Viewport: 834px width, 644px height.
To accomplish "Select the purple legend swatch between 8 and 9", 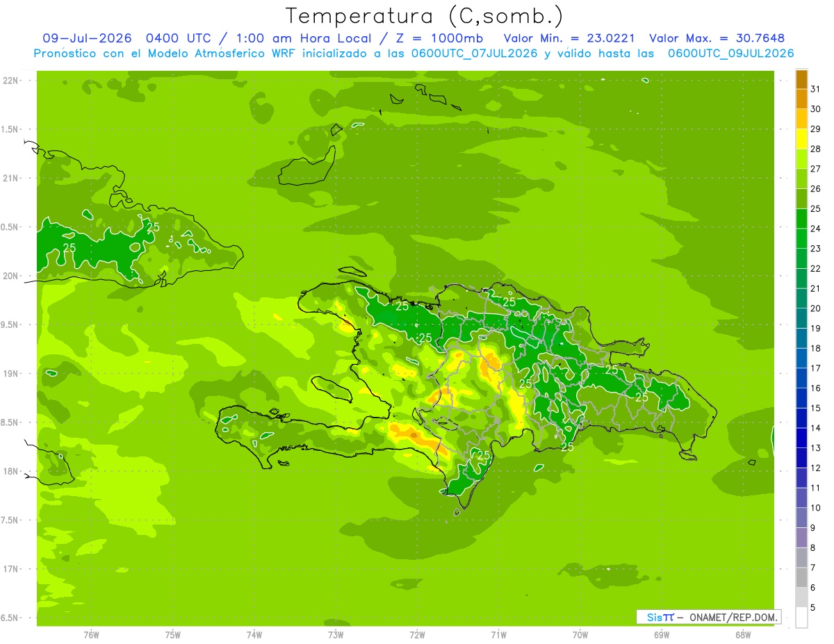I will (801, 538).
